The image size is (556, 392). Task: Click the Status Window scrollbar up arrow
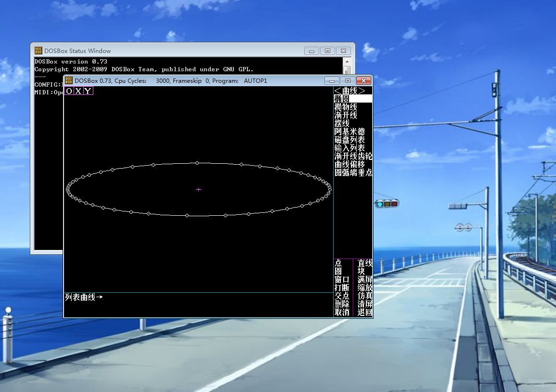tap(347, 62)
